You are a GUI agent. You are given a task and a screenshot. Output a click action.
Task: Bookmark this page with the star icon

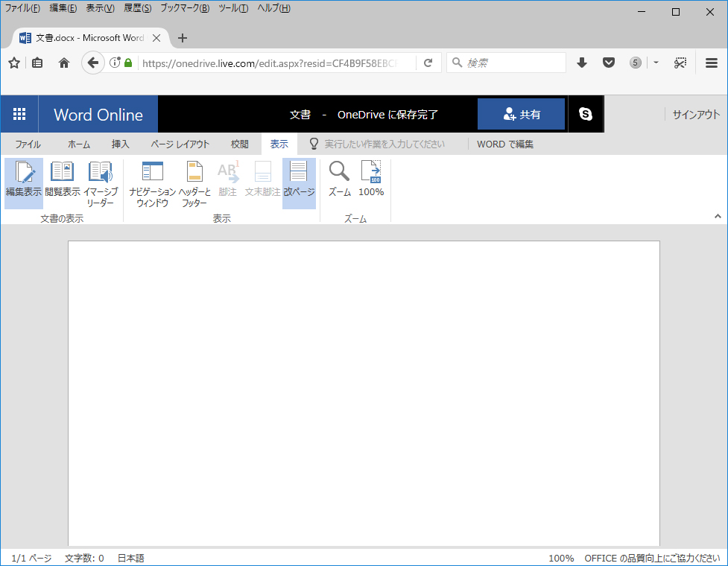tap(14, 63)
